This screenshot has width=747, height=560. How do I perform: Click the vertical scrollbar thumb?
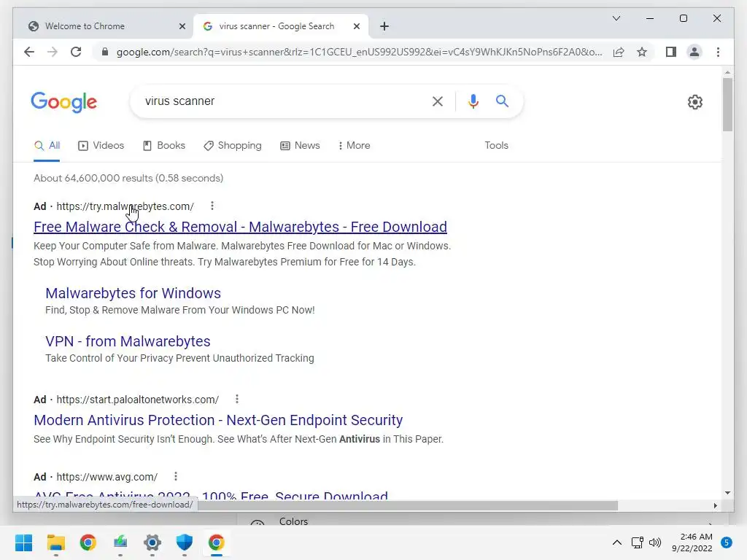(727, 104)
